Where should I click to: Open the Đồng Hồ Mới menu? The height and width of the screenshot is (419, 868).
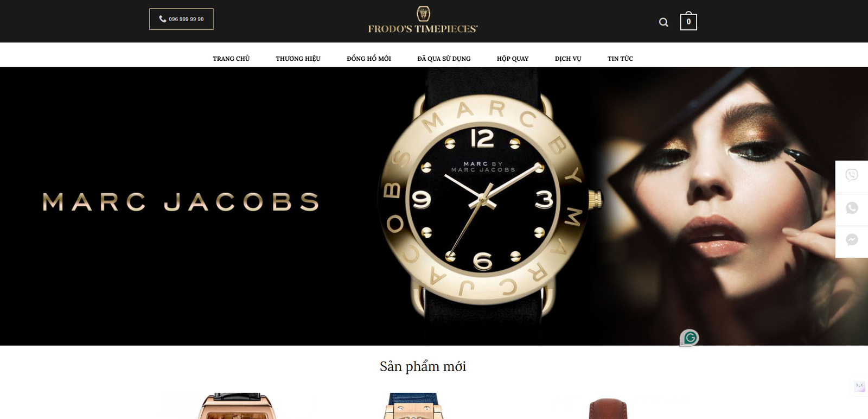click(369, 59)
